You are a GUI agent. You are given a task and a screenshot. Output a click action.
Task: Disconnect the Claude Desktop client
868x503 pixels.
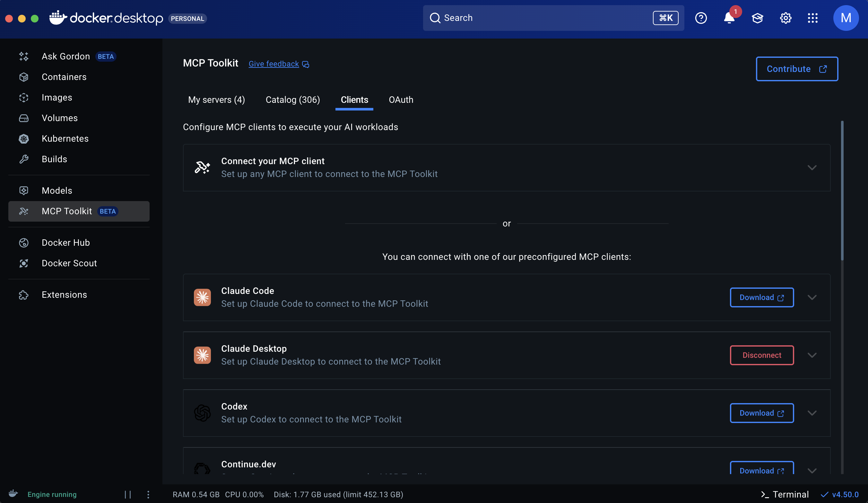(x=761, y=355)
